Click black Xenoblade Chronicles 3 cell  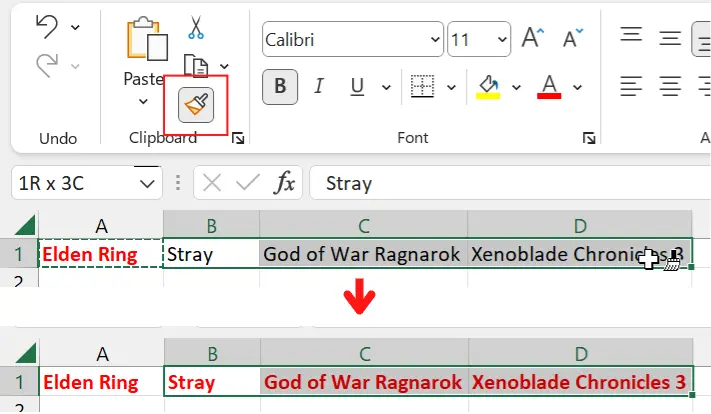580,254
